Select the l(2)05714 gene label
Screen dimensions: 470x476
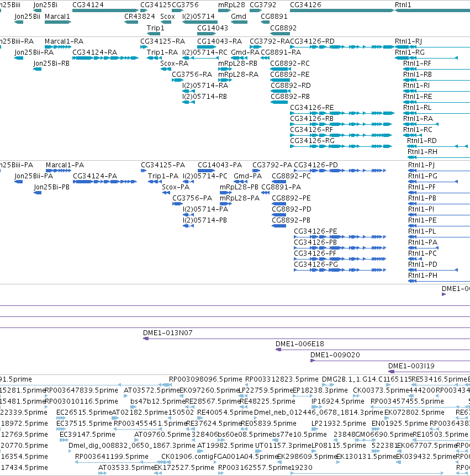pos(198,17)
